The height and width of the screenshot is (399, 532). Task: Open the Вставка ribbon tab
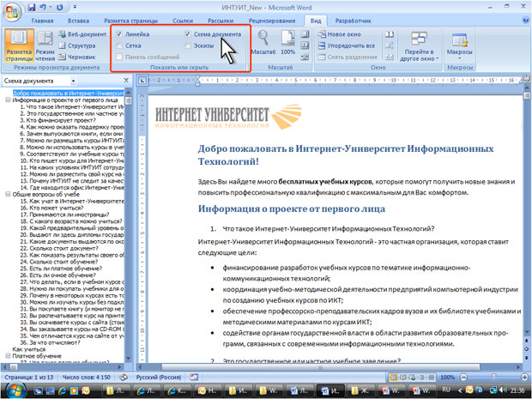click(x=78, y=21)
